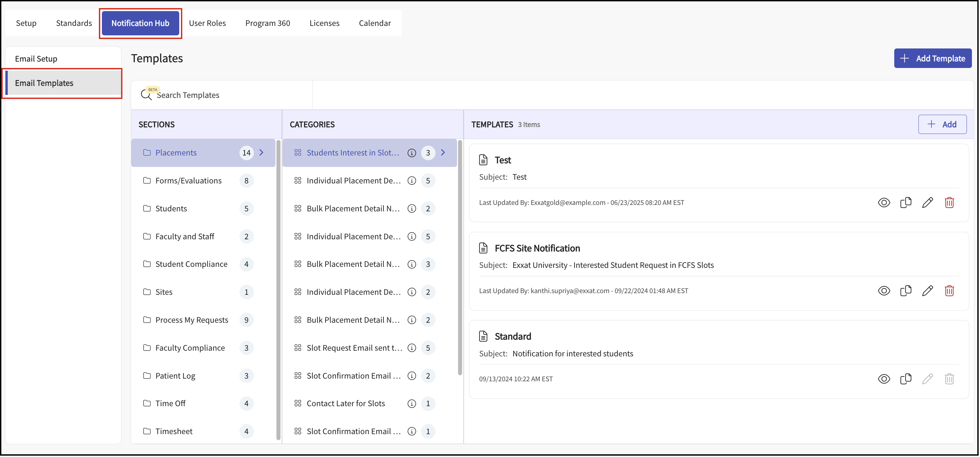
Task: Click info icon beside Contact Later for Slots
Action: pos(412,404)
